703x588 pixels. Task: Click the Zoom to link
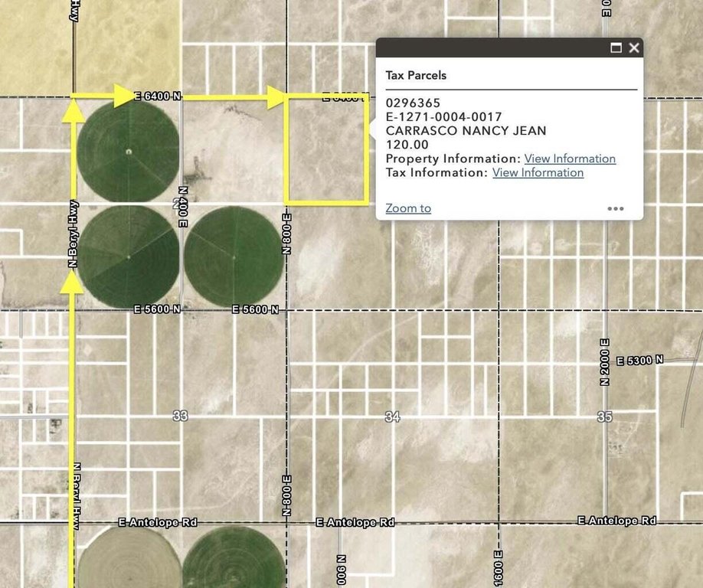pos(408,208)
